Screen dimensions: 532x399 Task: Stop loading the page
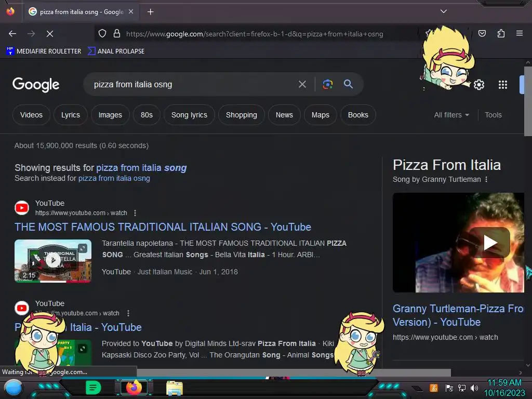coord(50,34)
